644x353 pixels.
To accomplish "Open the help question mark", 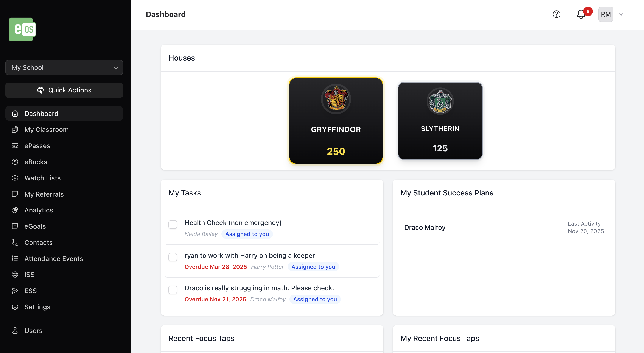I will click(x=556, y=14).
